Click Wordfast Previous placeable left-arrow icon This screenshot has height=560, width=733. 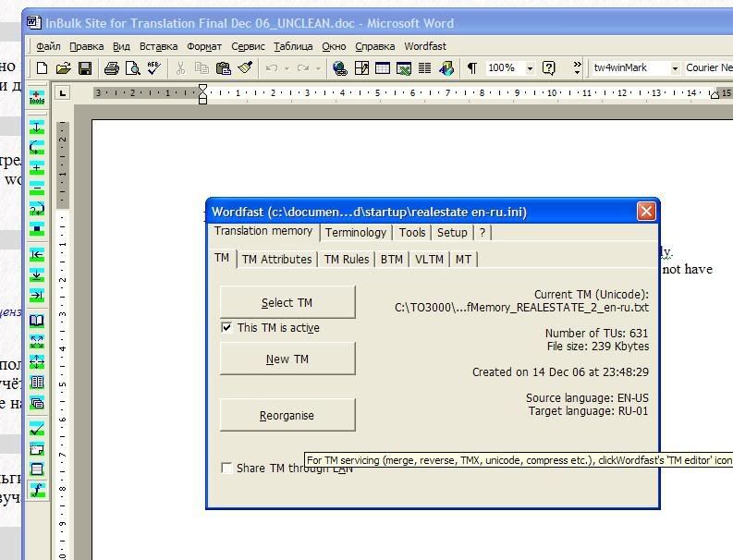click(37, 254)
